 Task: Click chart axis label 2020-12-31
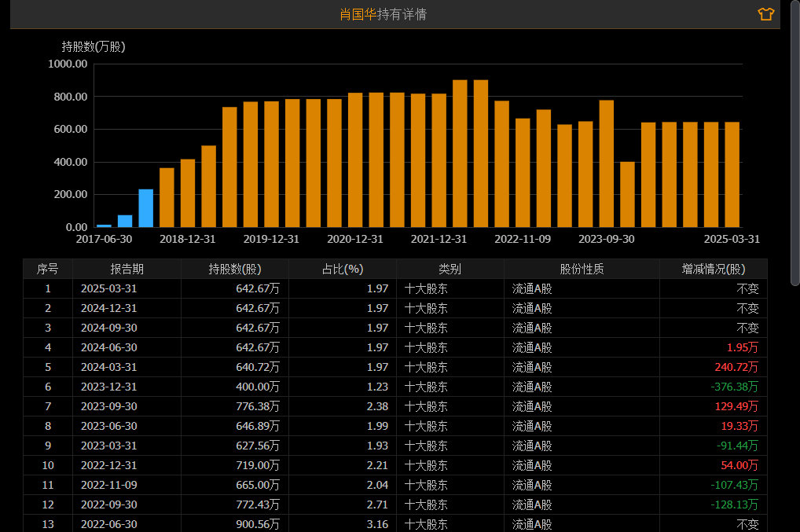[354, 239]
